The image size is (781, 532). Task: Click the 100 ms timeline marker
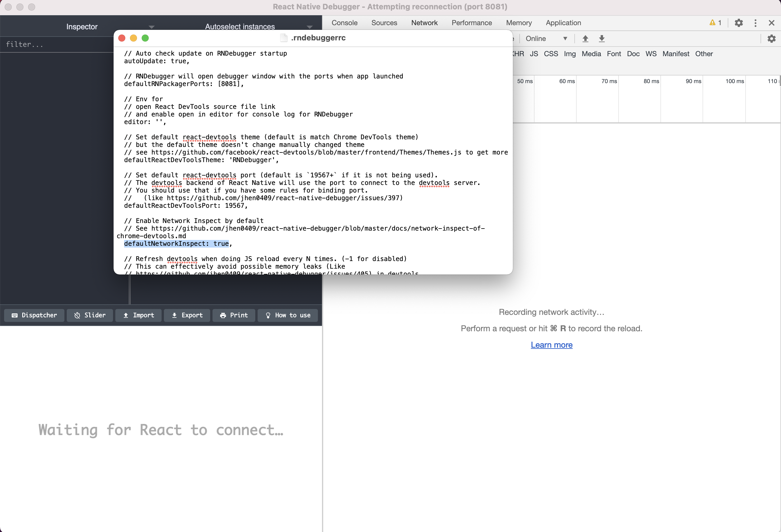point(734,81)
